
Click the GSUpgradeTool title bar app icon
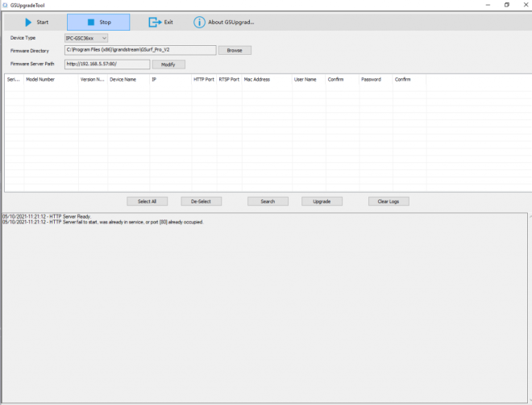[x=5, y=4]
